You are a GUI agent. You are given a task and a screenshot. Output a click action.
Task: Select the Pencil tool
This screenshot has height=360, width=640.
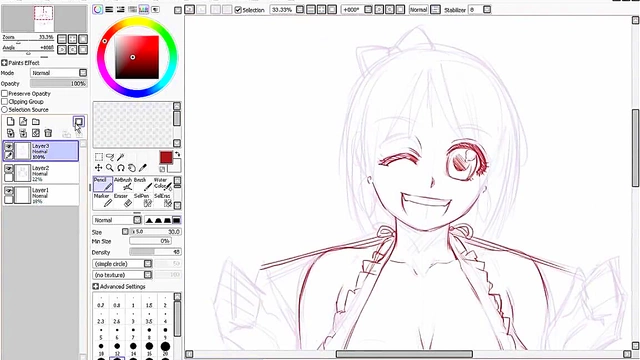point(103,184)
